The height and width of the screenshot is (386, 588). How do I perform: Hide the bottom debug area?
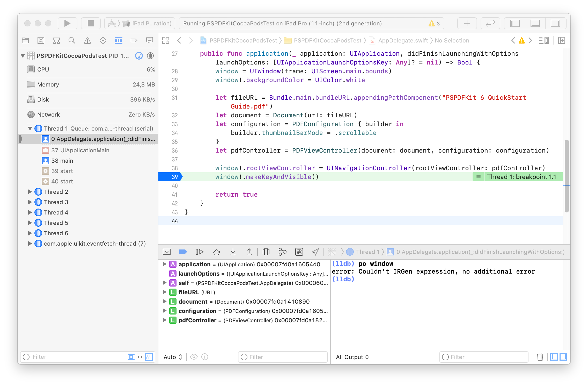535,23
